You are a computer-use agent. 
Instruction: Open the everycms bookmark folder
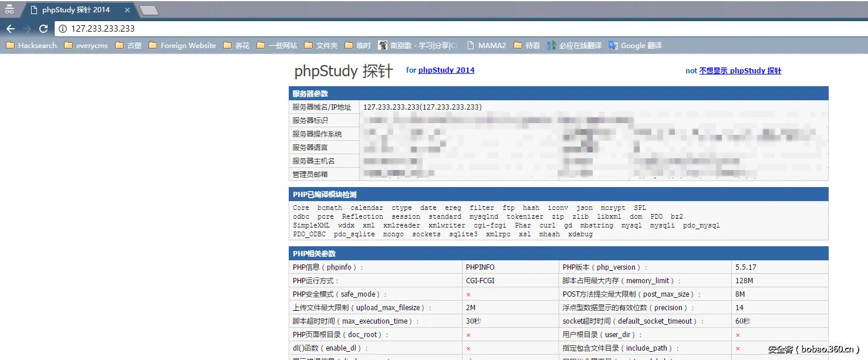pos(86,45)
